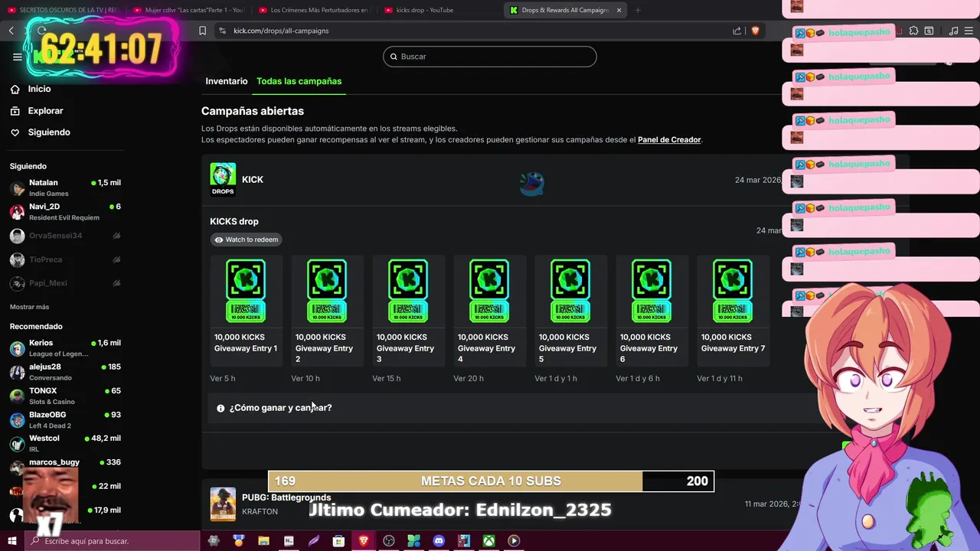This screenshot has width=980, height=551.
Task: Click the Buscar search field
Action: point(490,57)
